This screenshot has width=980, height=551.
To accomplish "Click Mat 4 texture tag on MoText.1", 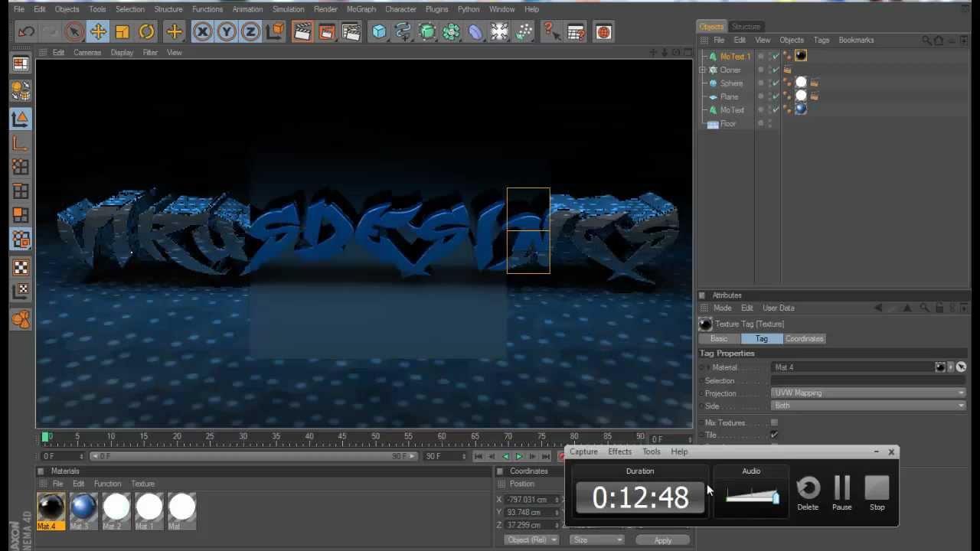I will 801,56.
